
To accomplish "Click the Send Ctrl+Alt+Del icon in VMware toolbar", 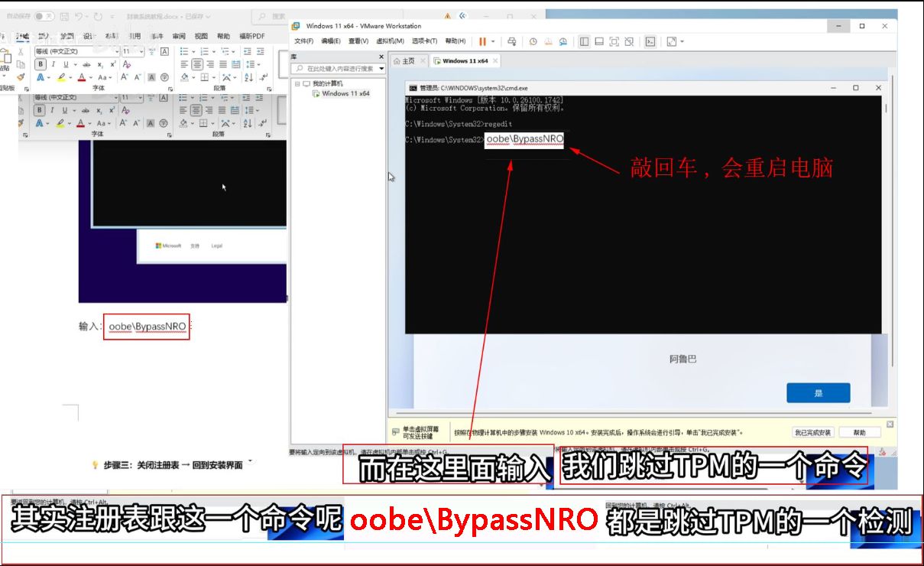I will (512, 41).
